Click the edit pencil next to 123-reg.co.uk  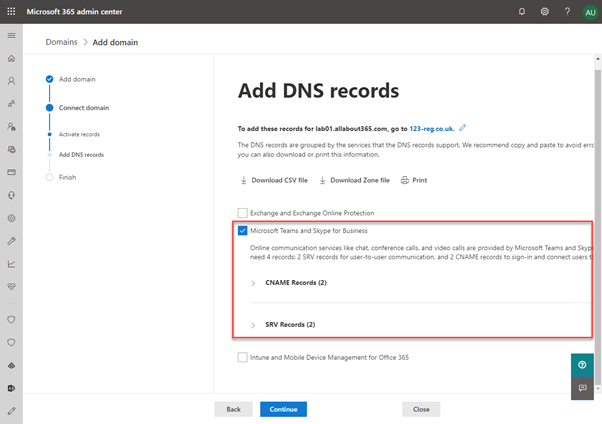(463, 128)
